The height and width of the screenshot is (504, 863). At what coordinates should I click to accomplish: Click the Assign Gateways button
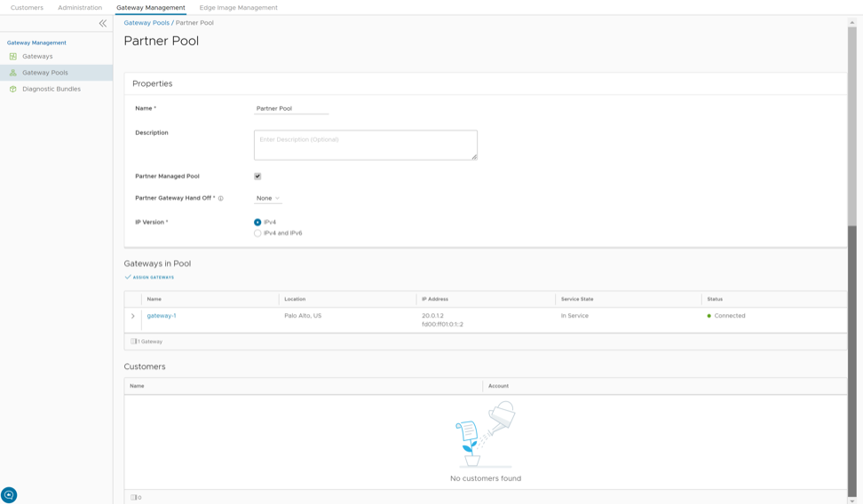point(149,278)
